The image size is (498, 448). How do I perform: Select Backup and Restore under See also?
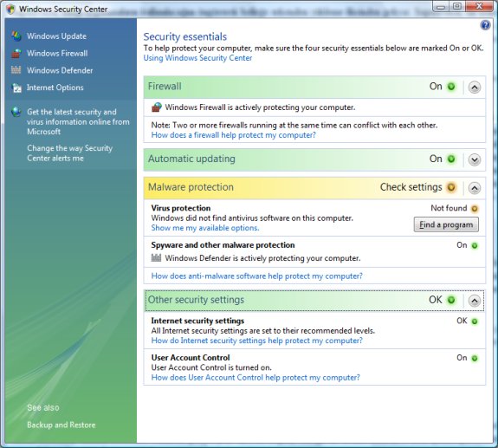[61, 425]
